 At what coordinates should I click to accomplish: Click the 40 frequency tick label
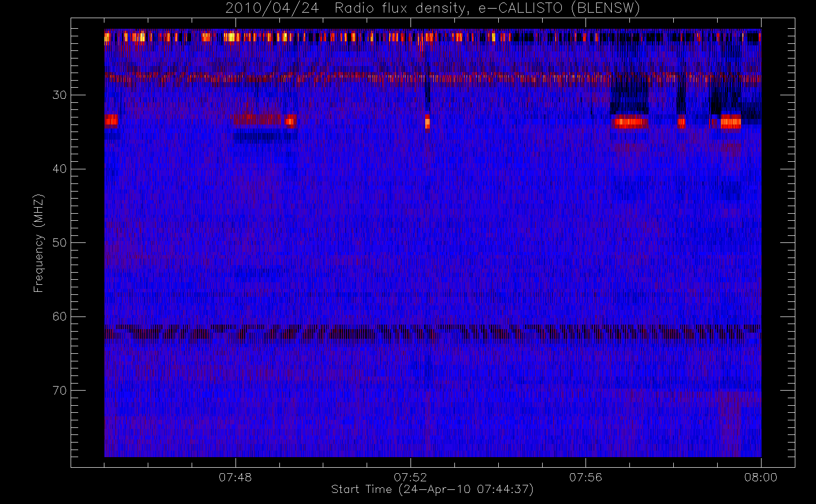60,169
